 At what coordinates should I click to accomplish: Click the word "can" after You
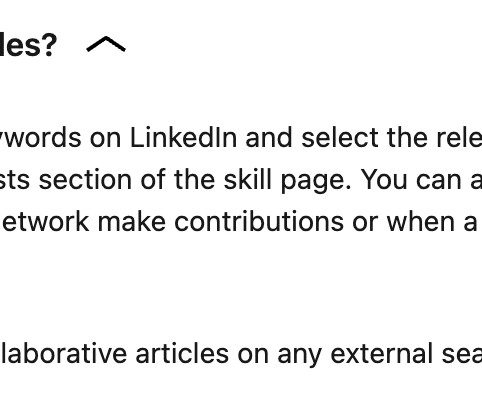tap(438, 182)
